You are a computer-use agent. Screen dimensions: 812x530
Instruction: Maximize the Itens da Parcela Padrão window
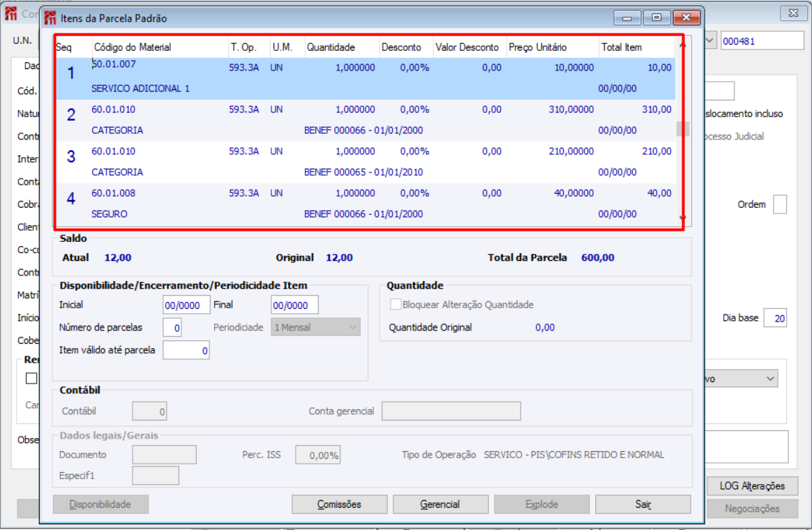656,18
